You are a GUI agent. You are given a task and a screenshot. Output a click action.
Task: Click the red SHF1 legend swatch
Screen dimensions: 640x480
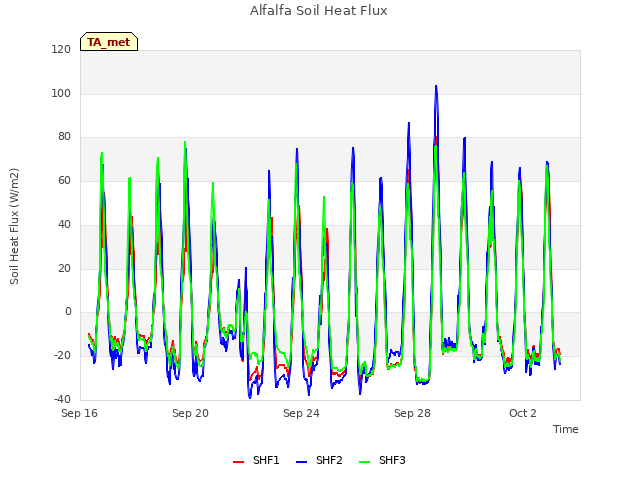click(x=238, y=462)
